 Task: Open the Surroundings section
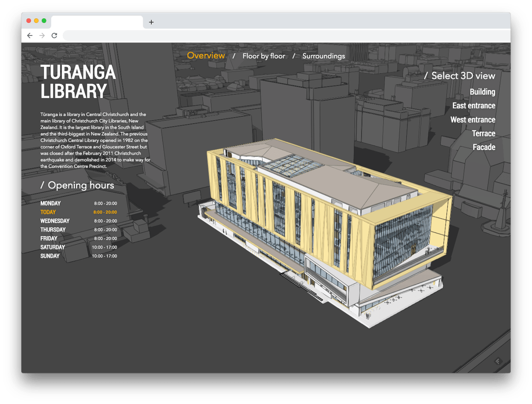coord(324,56)
